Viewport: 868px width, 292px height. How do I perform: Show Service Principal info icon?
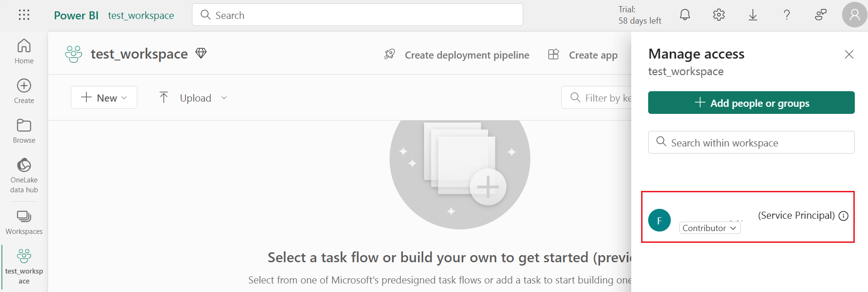click(843, 216)
